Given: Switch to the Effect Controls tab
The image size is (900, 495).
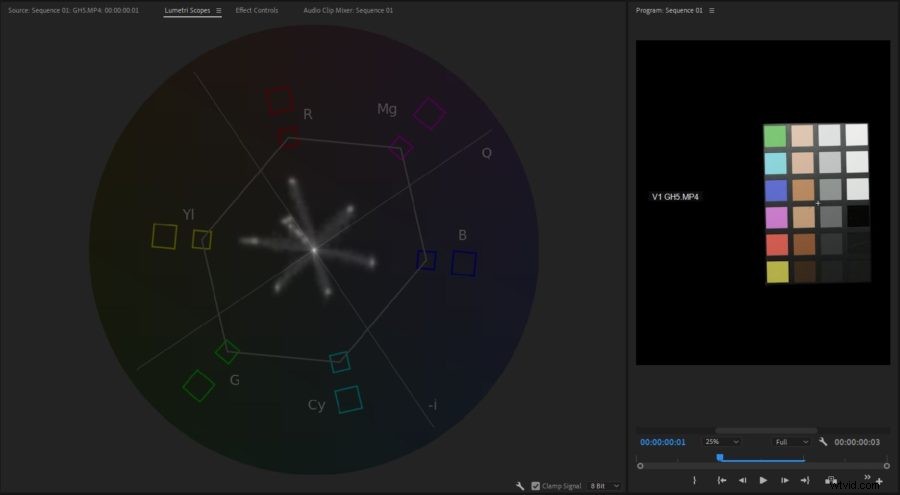Looking at the screenshot, I should [x=257, y=10].
